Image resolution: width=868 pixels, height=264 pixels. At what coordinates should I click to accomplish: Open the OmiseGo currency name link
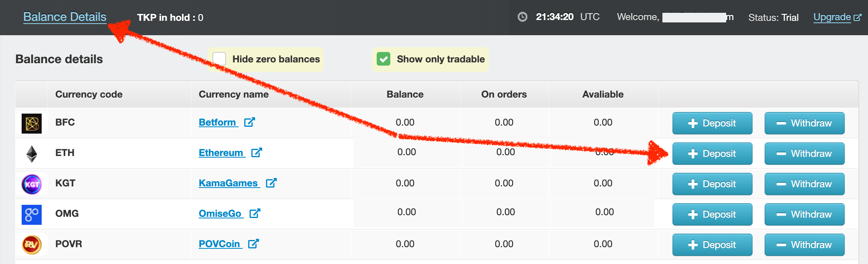click(220, 214)
